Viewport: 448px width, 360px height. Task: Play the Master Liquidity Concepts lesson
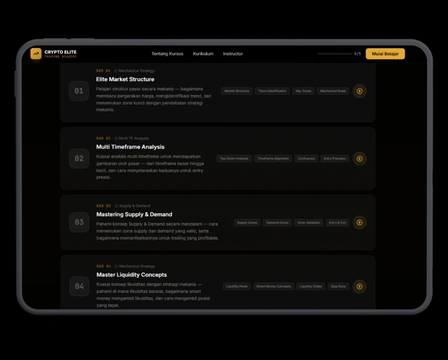(x=359, y=286)
